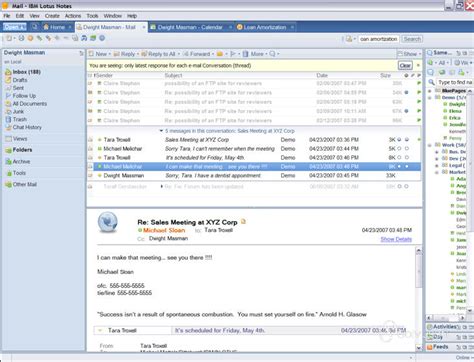
Task: Click the sender photo avatar
Action: pyautogui.click(x=108, y=222)
